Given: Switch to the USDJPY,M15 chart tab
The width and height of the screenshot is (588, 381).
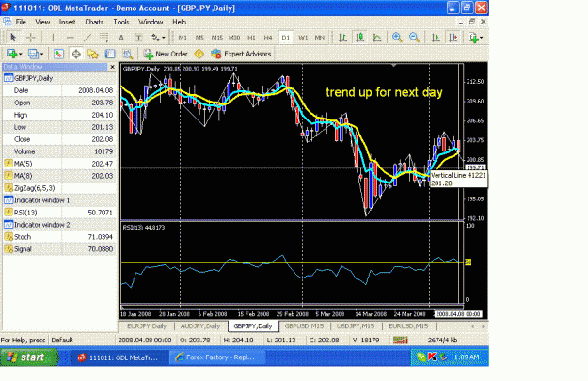Looking at the screenshot, I should point(356,326).
